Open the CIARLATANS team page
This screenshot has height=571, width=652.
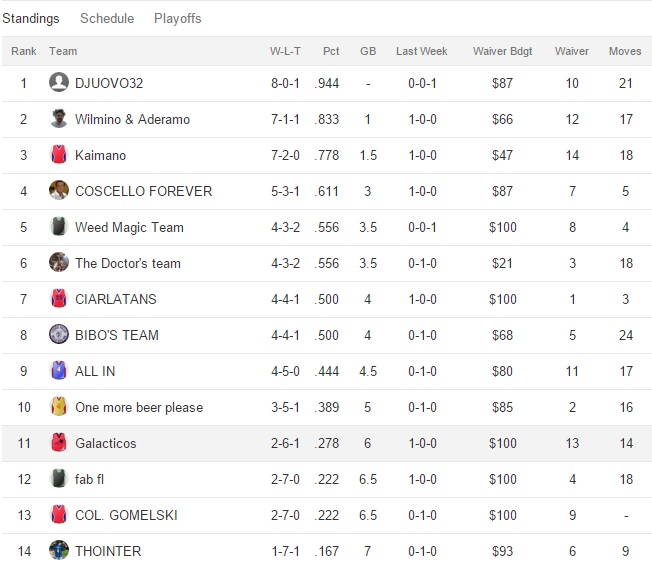point(115,299)
